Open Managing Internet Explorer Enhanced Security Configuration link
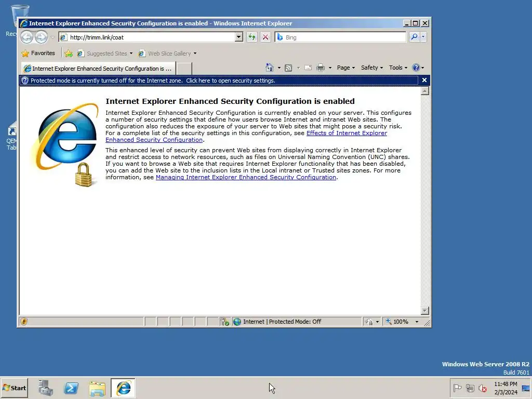532x399 pixels. click(246, 177)
